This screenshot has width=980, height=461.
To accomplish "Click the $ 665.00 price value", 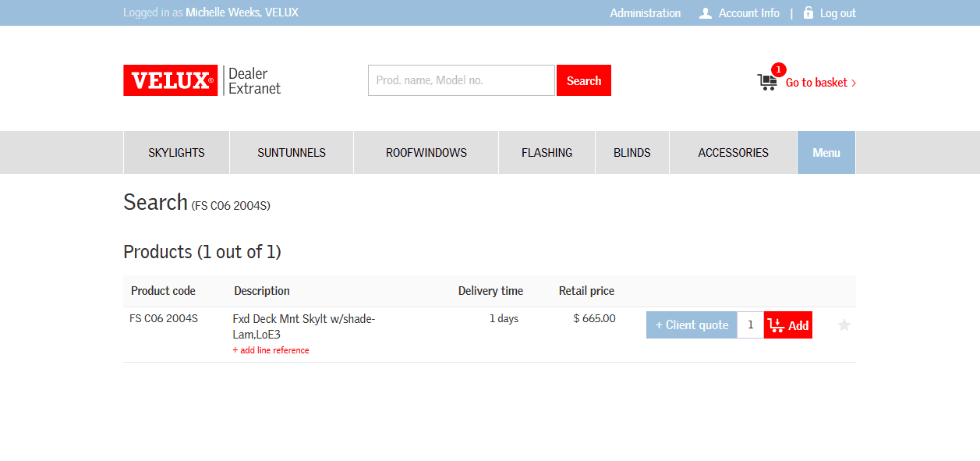I will click(x=594, y=318).
